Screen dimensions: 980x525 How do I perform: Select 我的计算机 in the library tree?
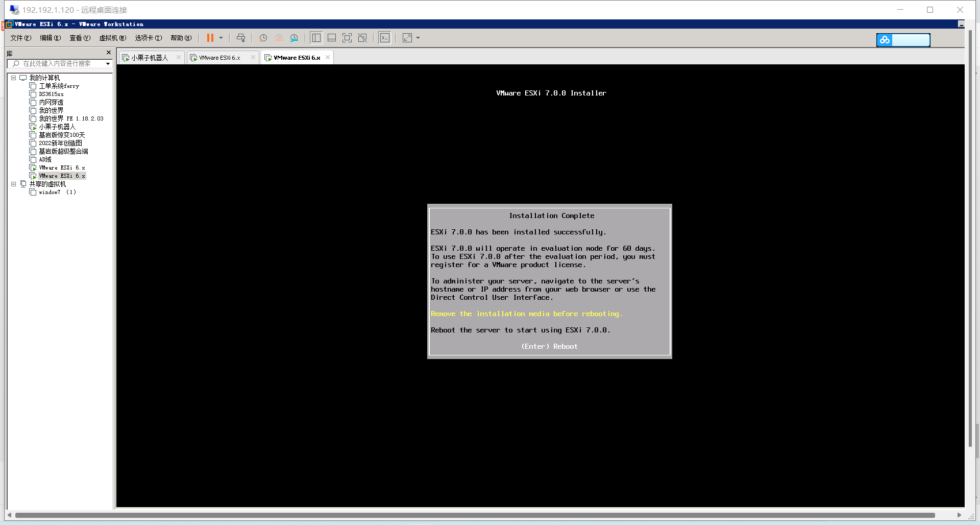(x=44, y=78)
